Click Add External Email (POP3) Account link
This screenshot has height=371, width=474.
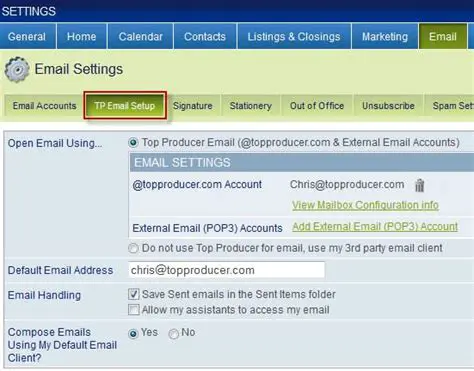[375, 227]
